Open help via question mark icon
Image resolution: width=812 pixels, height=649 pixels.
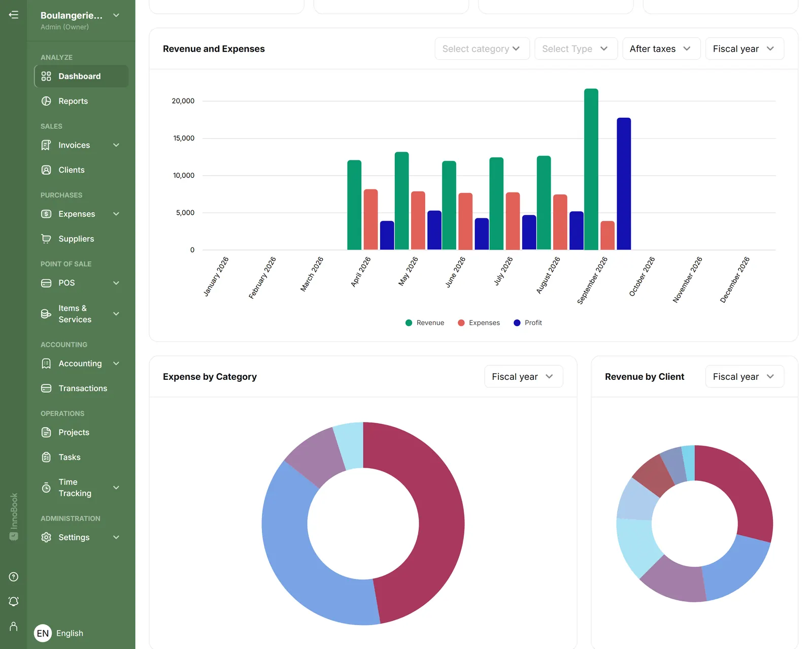(x=14, y=577)
